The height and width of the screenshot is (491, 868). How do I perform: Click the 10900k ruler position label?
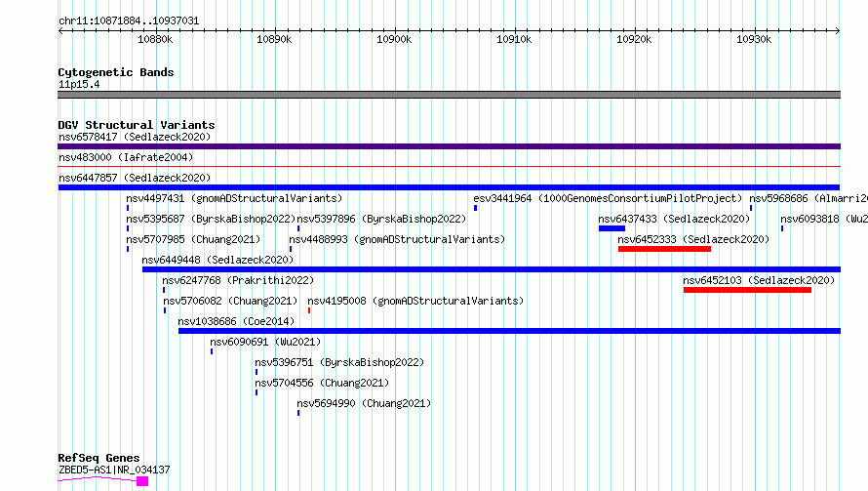[x=394, y=39]
